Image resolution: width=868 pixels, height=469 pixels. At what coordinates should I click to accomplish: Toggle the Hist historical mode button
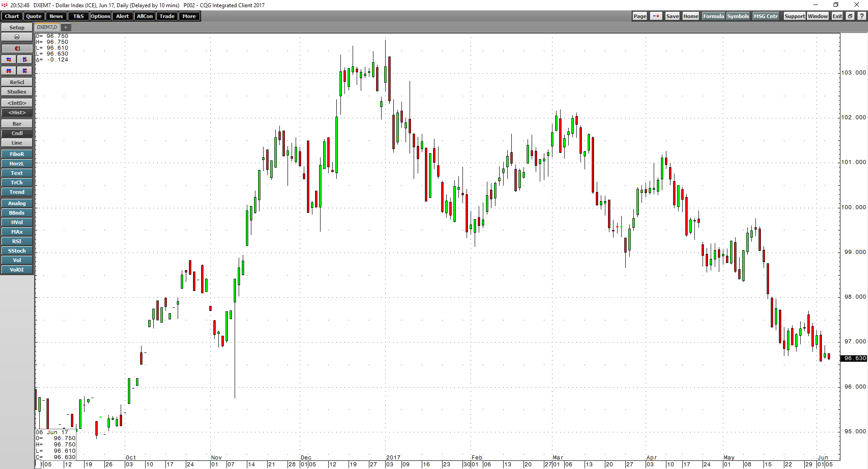pos(17,113)
